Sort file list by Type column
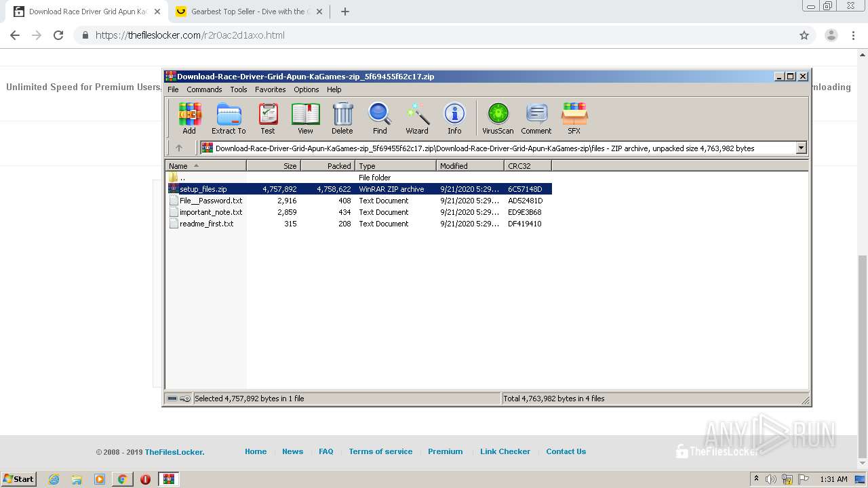The image size is (868, 488). pos(396,165)
